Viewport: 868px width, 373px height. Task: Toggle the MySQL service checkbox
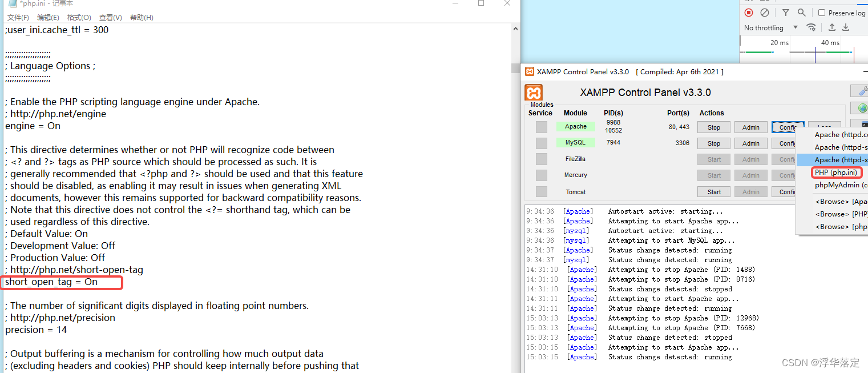pos(541,143)
